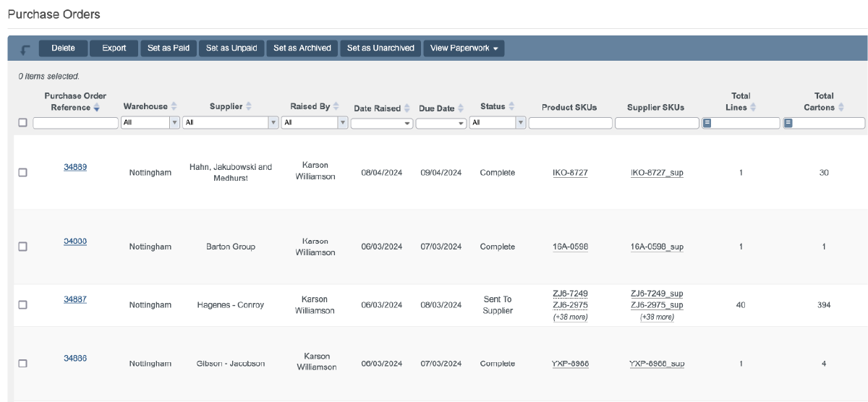The width and height of the screenshot is (868, 402).
Task: Click supplier Gibson - Jacobson cell
Action: (x=231, y=364)
